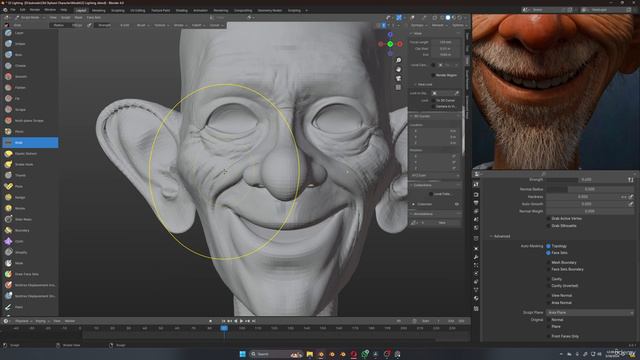
Task: Select the Simplify sculpt brush
Action: pos(30,253)
